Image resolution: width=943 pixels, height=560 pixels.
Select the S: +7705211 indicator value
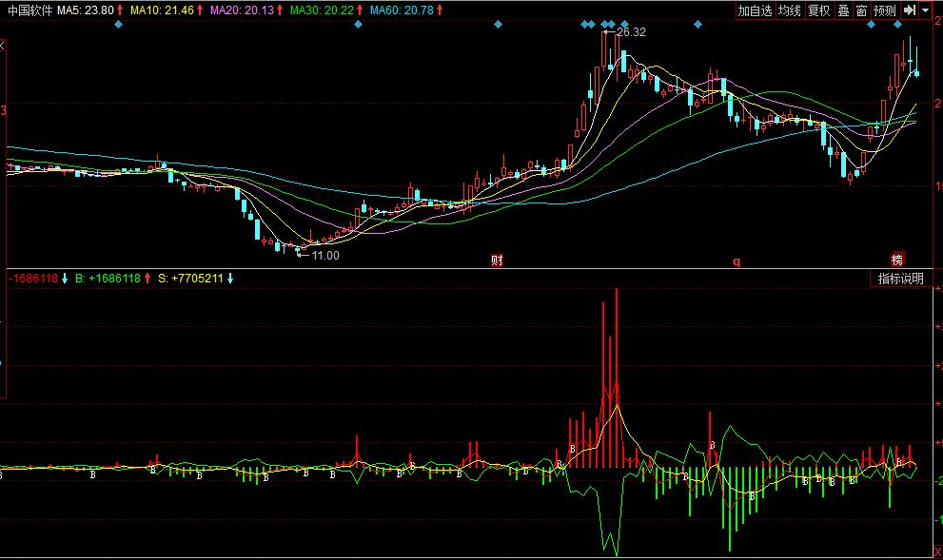click(190, 279)
